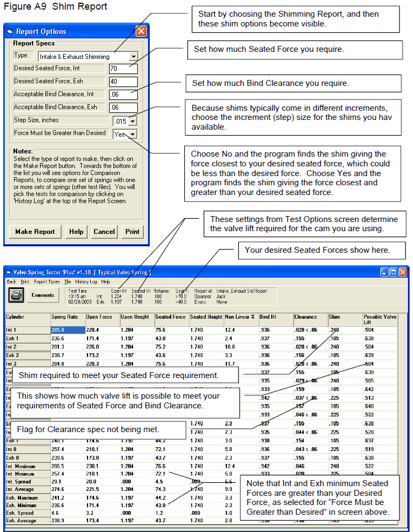This screenshot has height=532, width=413.
Task: Open the Report Types menu
Action: point(46,281)
